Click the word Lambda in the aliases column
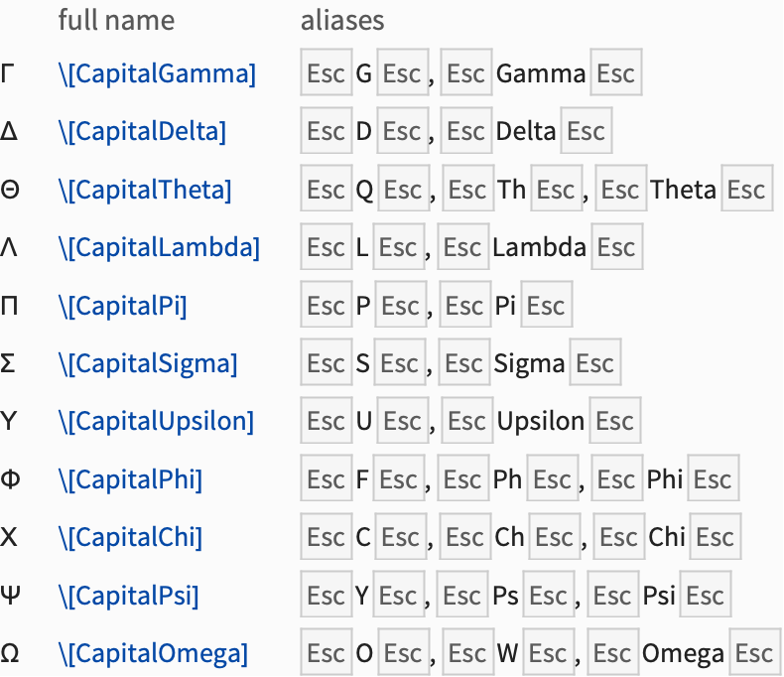 coord(539,247)
